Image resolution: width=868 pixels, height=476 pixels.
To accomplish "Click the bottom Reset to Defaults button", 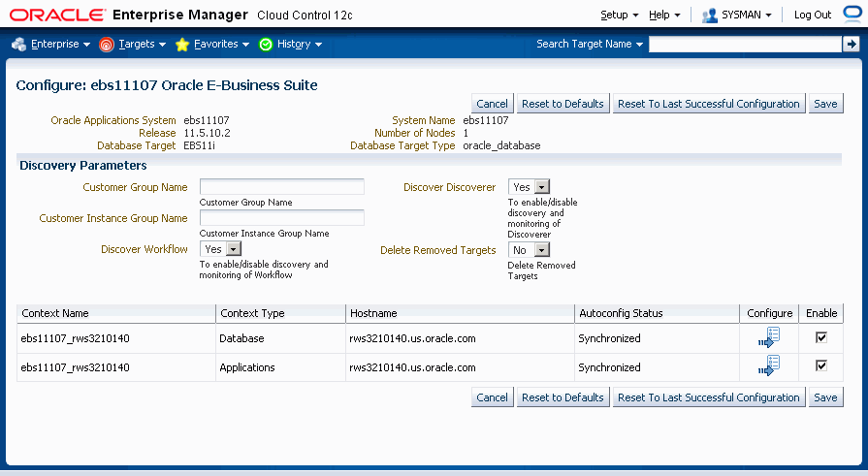I will coord(563,397).
